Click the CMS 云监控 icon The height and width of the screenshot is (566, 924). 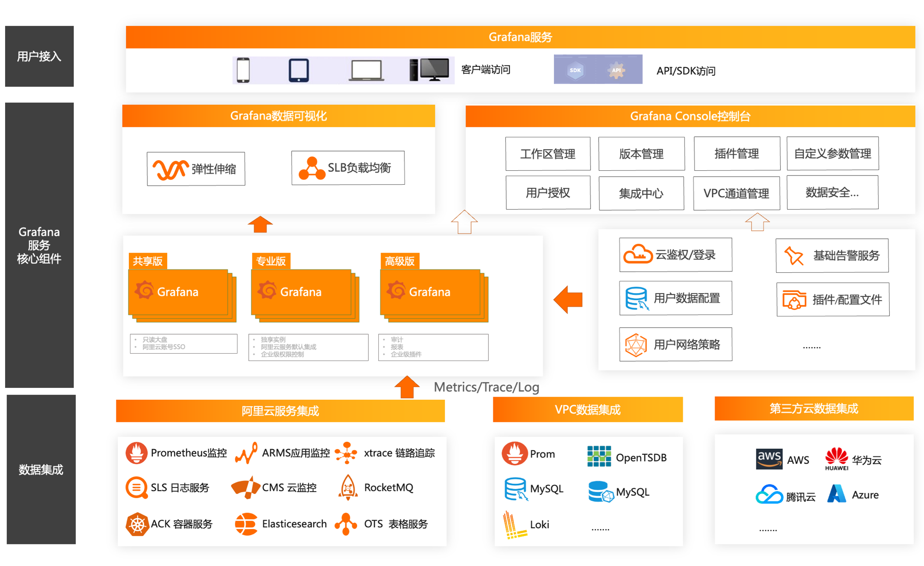tap(245, 488)
